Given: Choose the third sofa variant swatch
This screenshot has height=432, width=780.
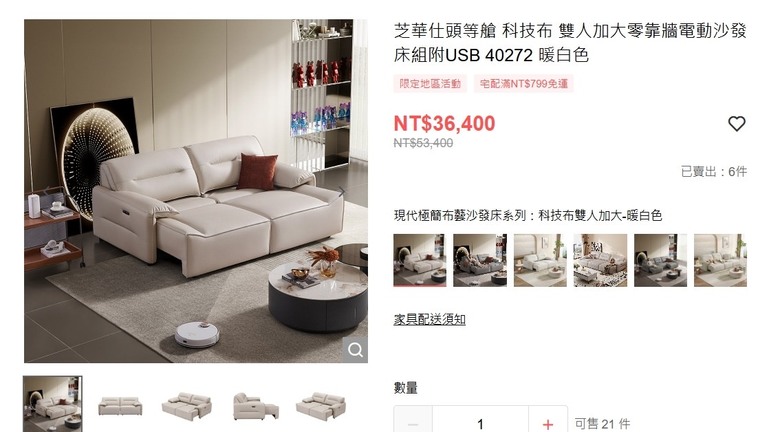Looking at the screenshot, I should click(540, 260).
